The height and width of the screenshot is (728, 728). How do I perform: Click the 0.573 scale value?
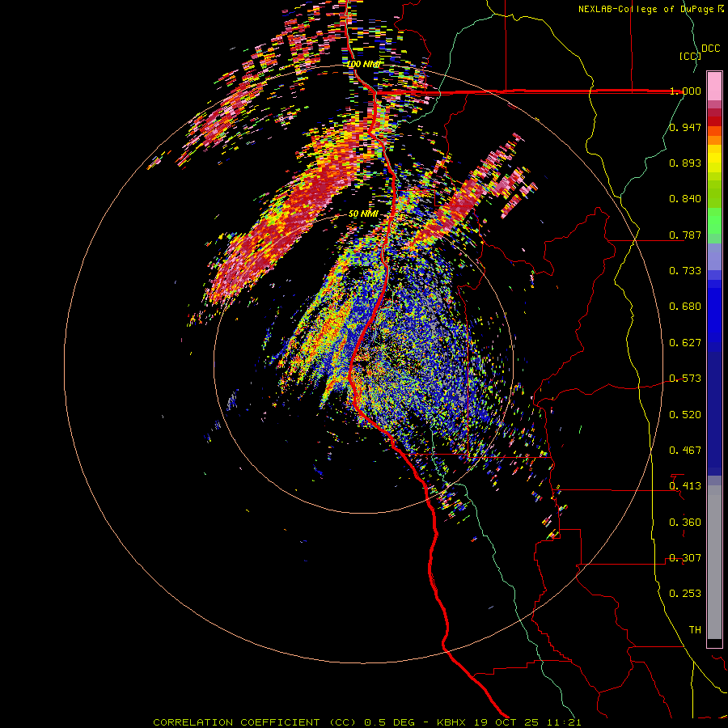[x=685, y=378]
